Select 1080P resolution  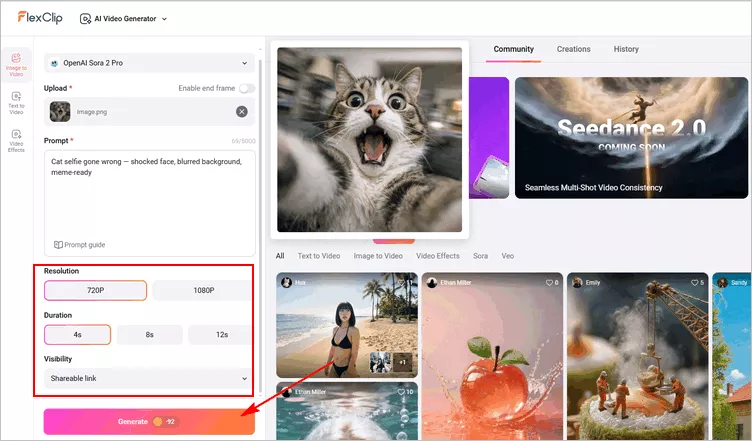pos(203,290)
